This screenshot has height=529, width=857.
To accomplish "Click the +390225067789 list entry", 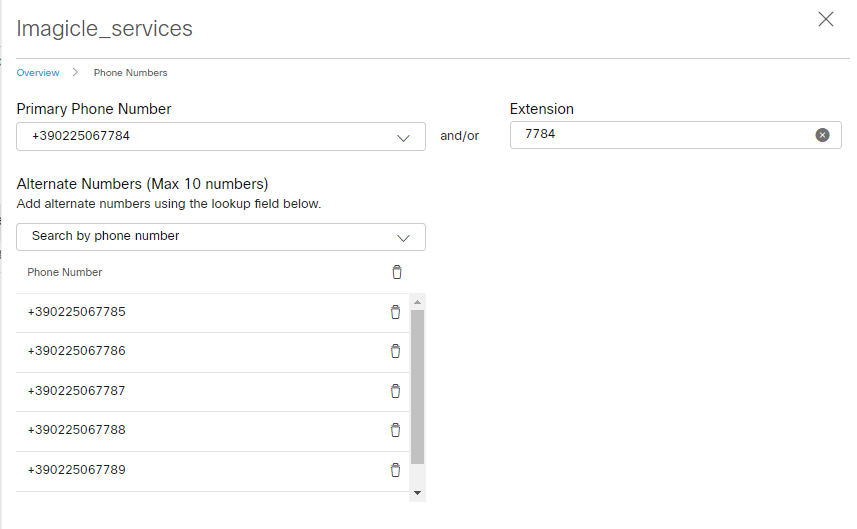I will 77,470.
